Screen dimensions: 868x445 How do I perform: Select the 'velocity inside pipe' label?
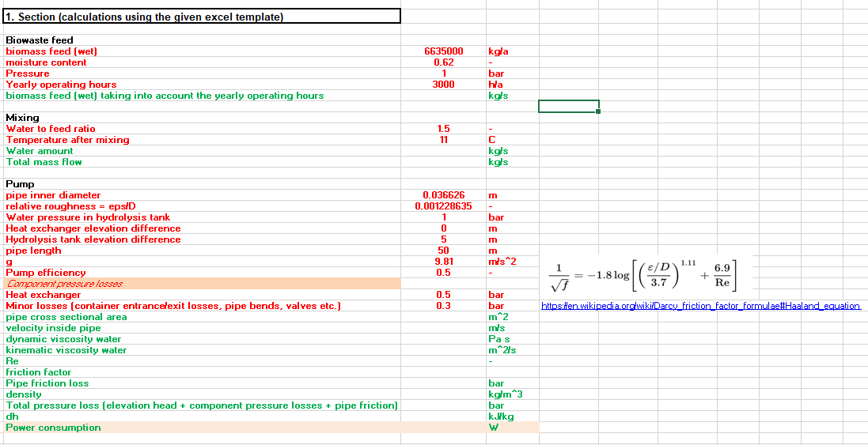[x=202, y=328]
